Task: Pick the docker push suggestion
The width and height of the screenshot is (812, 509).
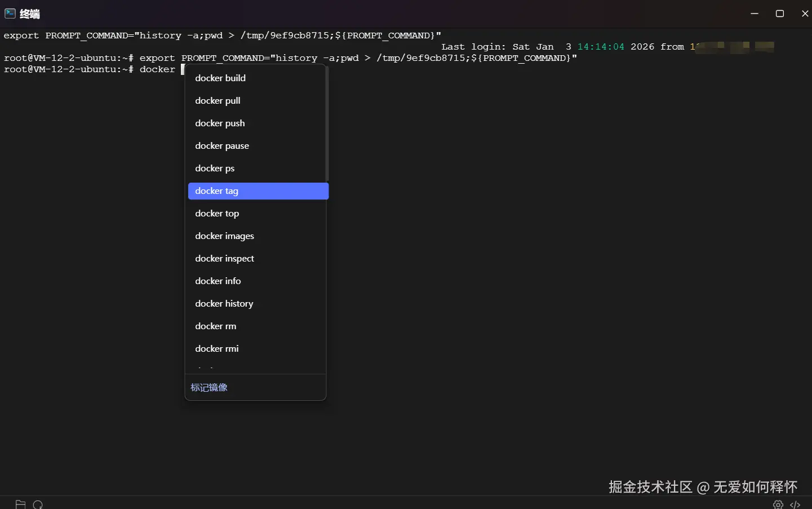Action: (220, 123)
